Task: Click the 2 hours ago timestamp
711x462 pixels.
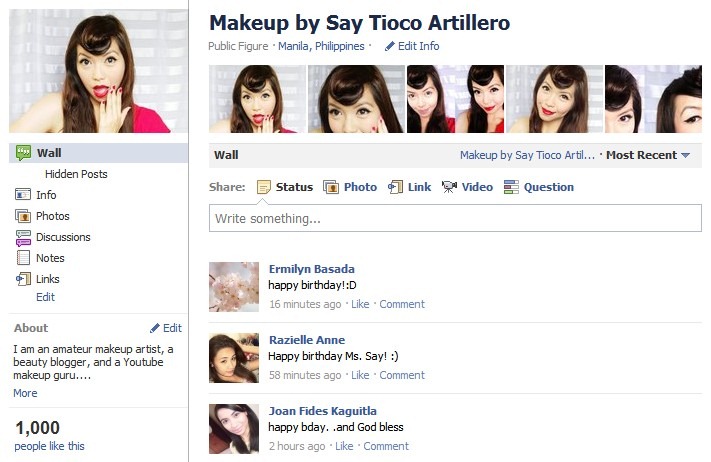Action: tap(297, 446)
